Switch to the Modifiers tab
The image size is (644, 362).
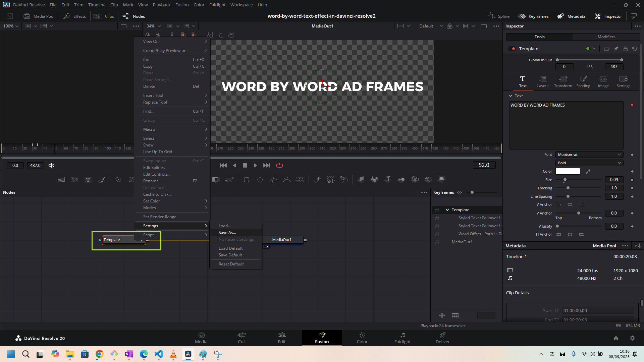coord(606,37)
